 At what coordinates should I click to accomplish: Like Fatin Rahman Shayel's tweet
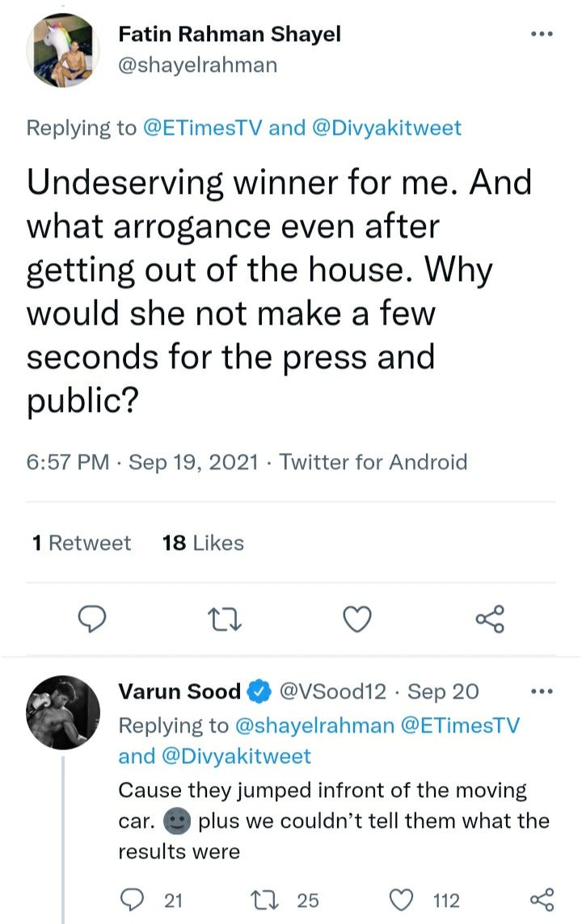point(357,619)
